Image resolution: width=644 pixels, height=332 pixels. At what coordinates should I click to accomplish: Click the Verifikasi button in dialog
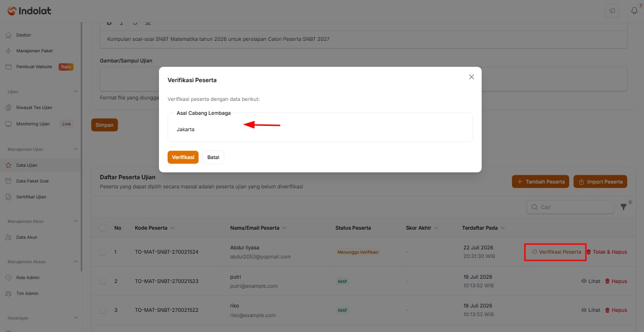(183, 158)
